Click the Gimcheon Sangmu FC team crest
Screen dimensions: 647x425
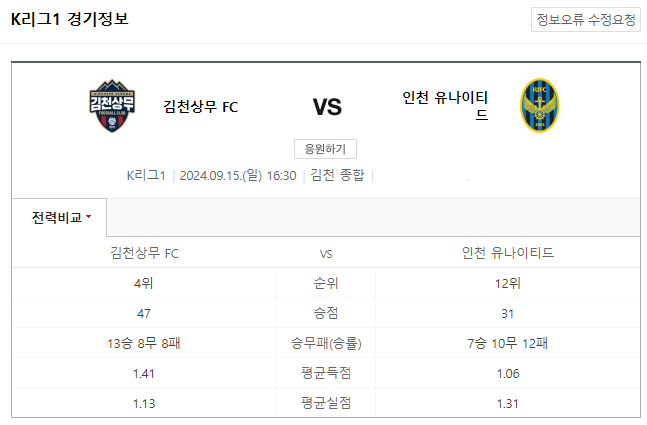tap(112, 106)
